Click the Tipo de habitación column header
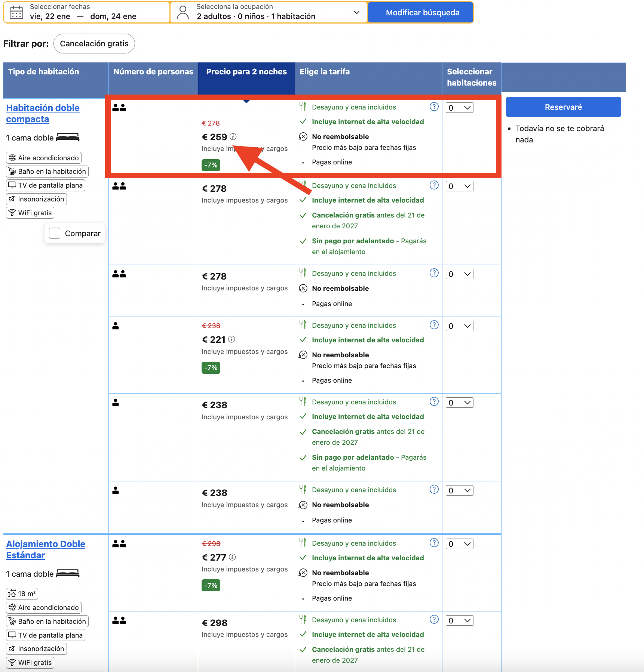 click(56, 80)
